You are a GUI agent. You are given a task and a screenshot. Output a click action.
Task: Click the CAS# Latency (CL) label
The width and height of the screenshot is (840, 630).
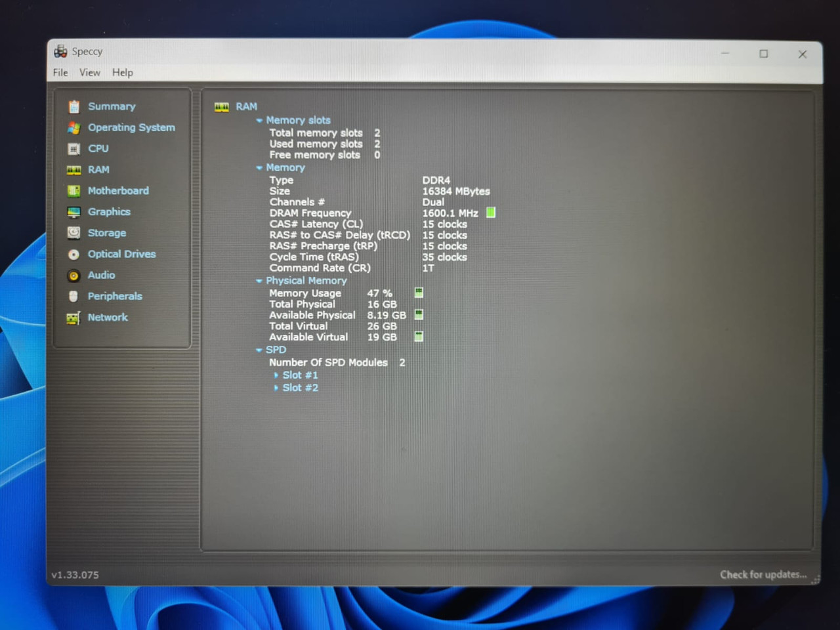click(316, 224)
